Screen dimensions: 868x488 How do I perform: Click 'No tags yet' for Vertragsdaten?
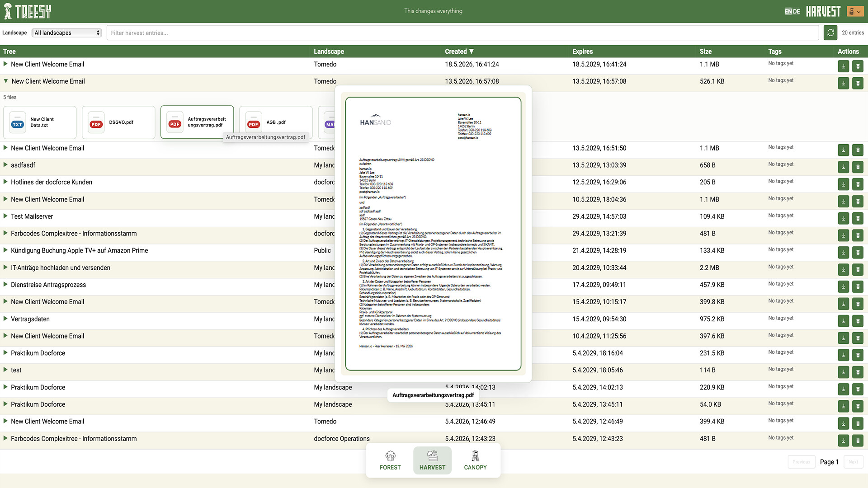781,318
